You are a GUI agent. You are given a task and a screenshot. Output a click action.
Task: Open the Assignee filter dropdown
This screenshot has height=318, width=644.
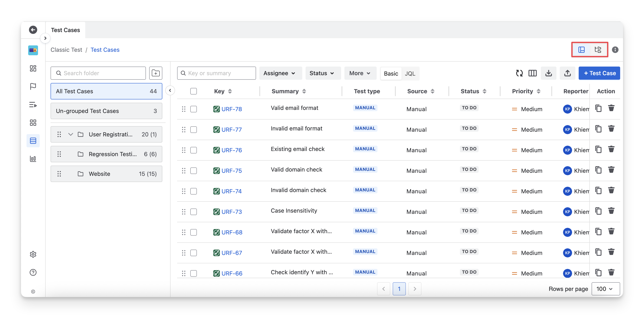[x=279, y=73]
